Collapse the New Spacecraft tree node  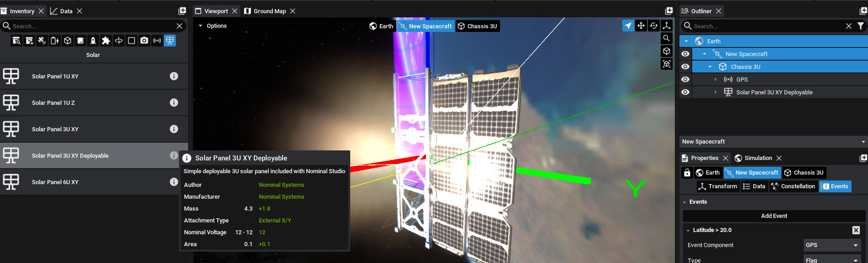(705, 54)
